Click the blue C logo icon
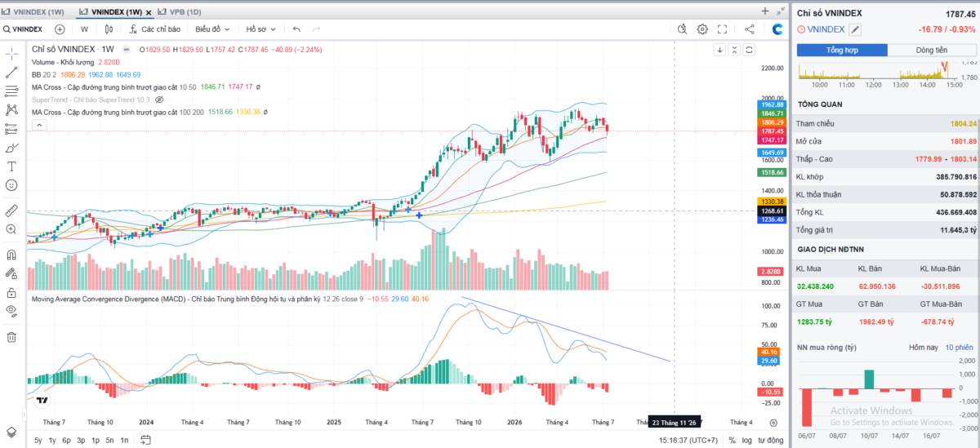The height and width of the screenshot is (448, 980). click(778, 29)
